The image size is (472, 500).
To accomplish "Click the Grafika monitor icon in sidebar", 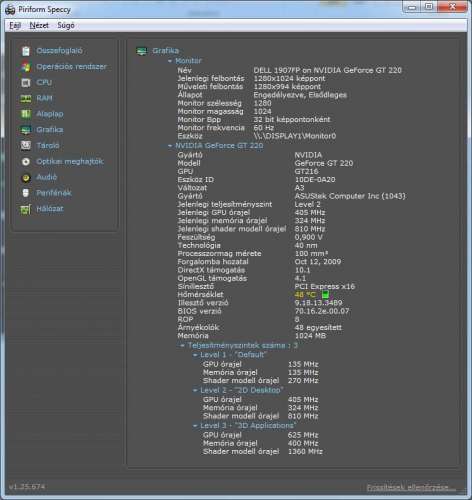I will coord(26,130).
